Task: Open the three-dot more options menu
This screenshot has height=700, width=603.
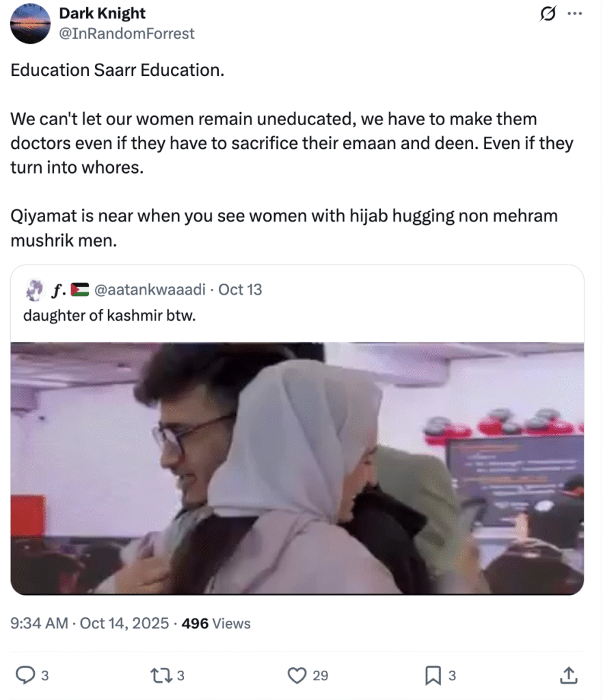Action: (574, 14)
